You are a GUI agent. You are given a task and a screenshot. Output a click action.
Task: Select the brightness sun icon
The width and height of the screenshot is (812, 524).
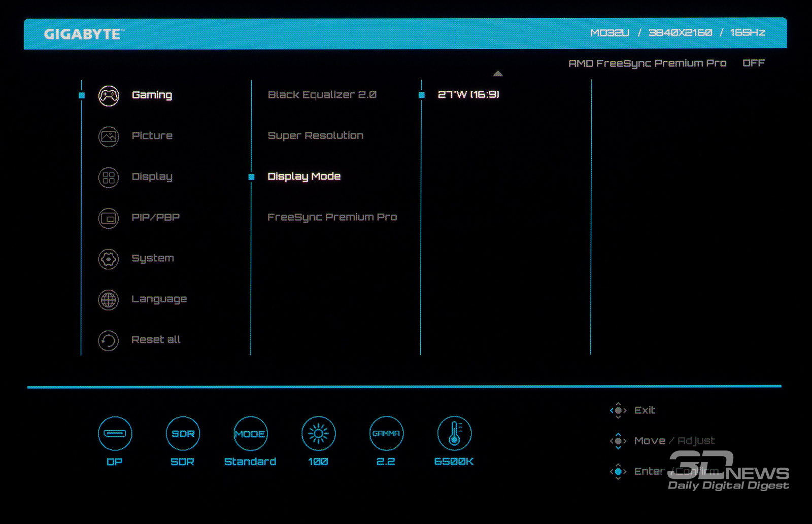(x=318, y=434)
